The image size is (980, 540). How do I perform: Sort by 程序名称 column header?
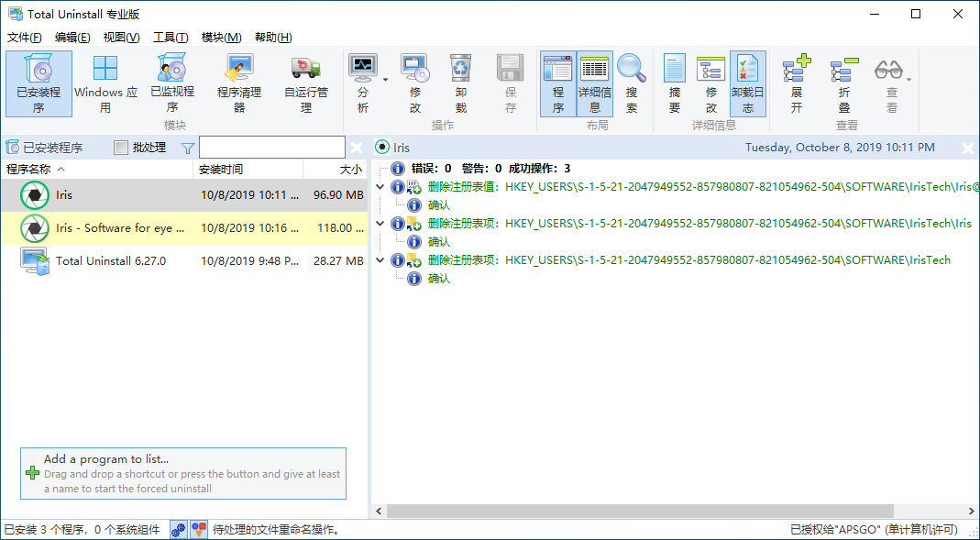[97, 169]
